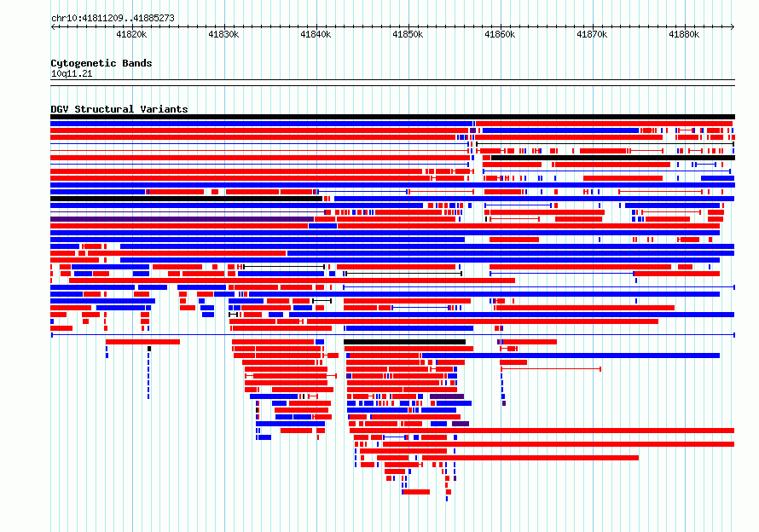The height and width of the screenshot is (532, 759).
Task: Click the left arrowhead of the ruler
Action: (x=53, y=26)
